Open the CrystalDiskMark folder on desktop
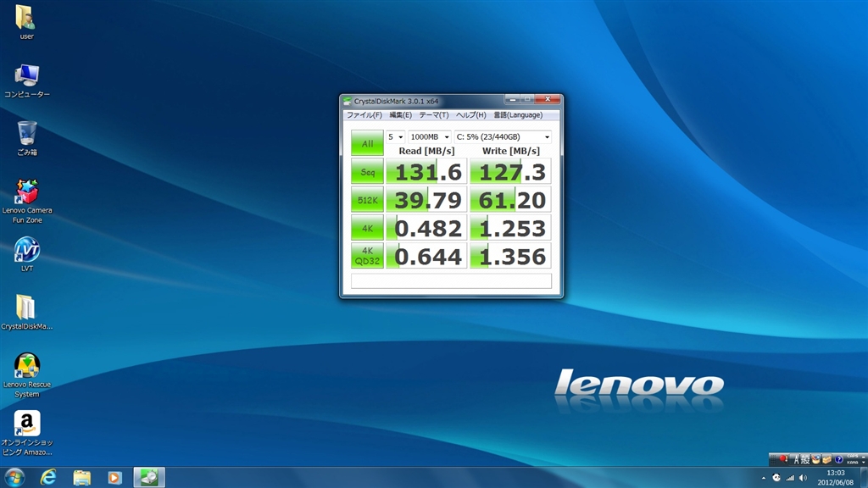Viewport: 868px width, 488px height. click(x=26, y=312)
